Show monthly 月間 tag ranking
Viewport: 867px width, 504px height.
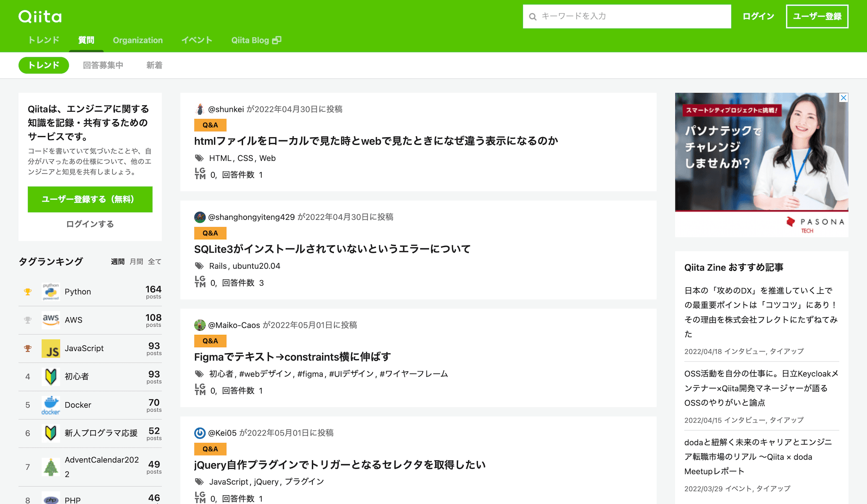click(x=136, y=262)
